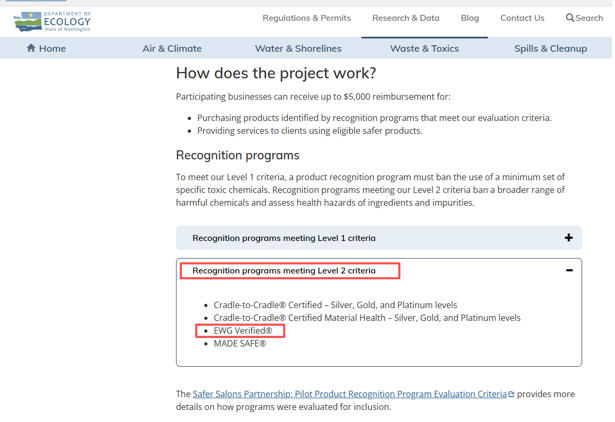
Task: Click the external link icon after Evaluation Criteria
Action: click(x=511, y=394)
